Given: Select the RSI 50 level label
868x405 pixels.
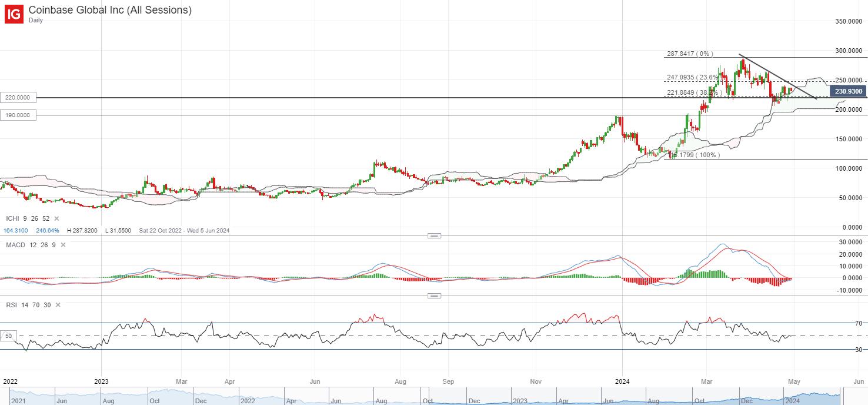Looking at the screenshot, I should [x=8, y=336].
